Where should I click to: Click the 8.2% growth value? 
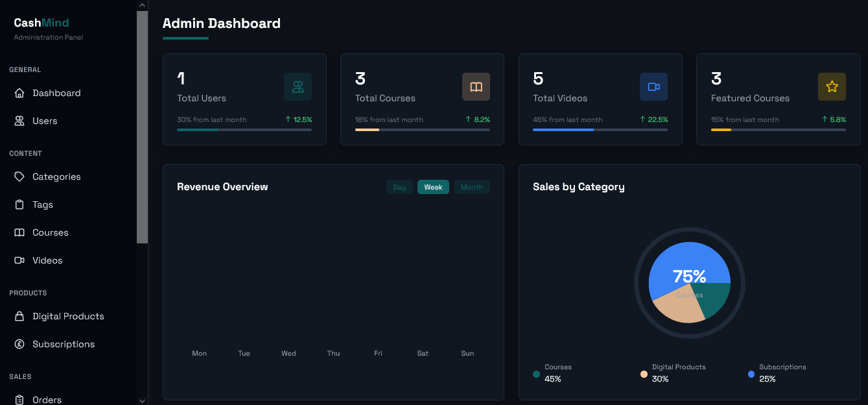click(482, 119)
